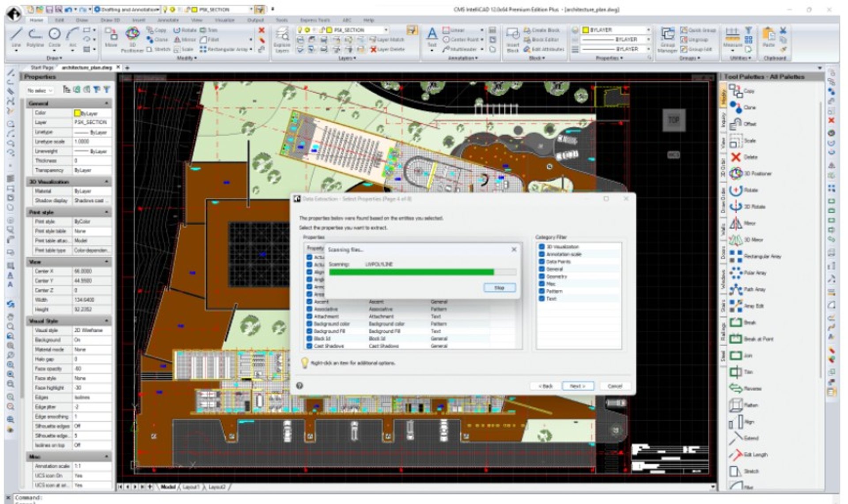Toggle the Background color property checkbox
The height and width of the screenshot is (504, 848).
point(310,324)
